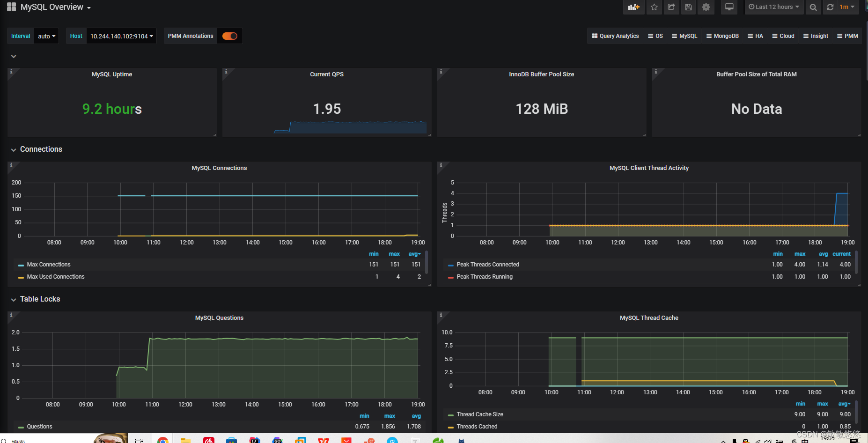Star this dashboard as favorite
The height and width of the screenshot is (443, 868).
point(654,7)
